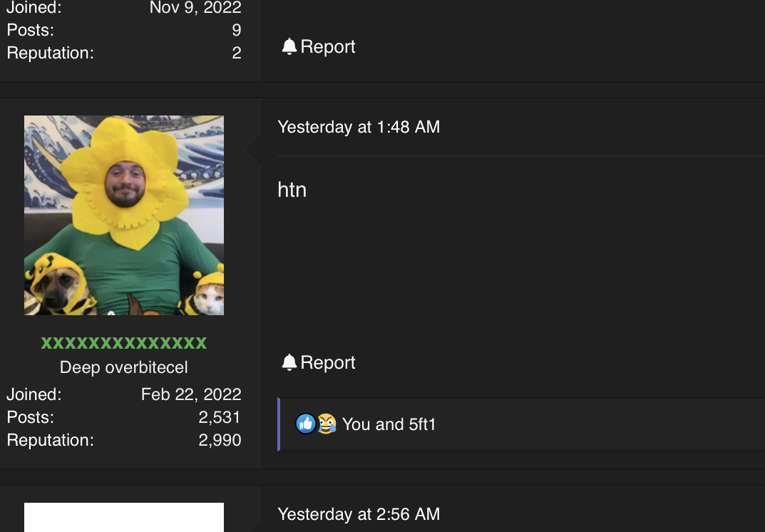Click the laughing-crying emoji reaction icon
Viewport: 765px width, 532px height.
[x=327, y=424]
